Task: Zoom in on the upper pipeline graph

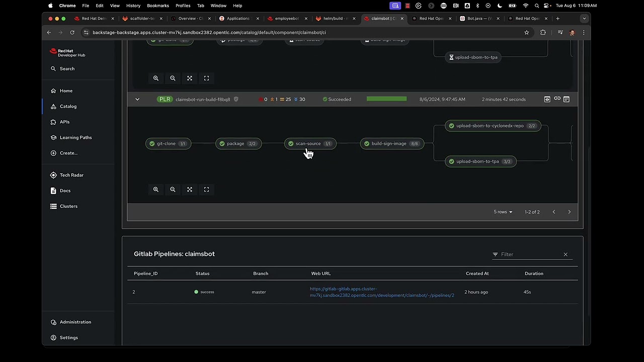Action: click(x=156, y=78)
